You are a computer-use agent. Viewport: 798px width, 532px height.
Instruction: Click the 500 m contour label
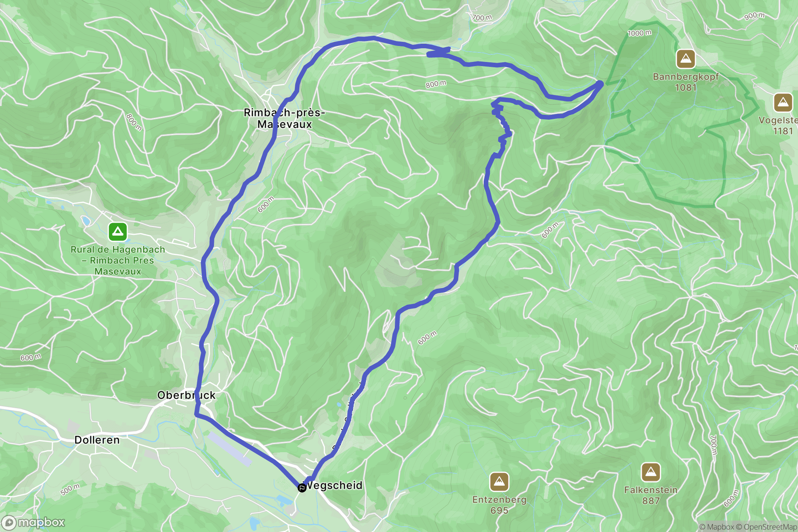[70, 489]
